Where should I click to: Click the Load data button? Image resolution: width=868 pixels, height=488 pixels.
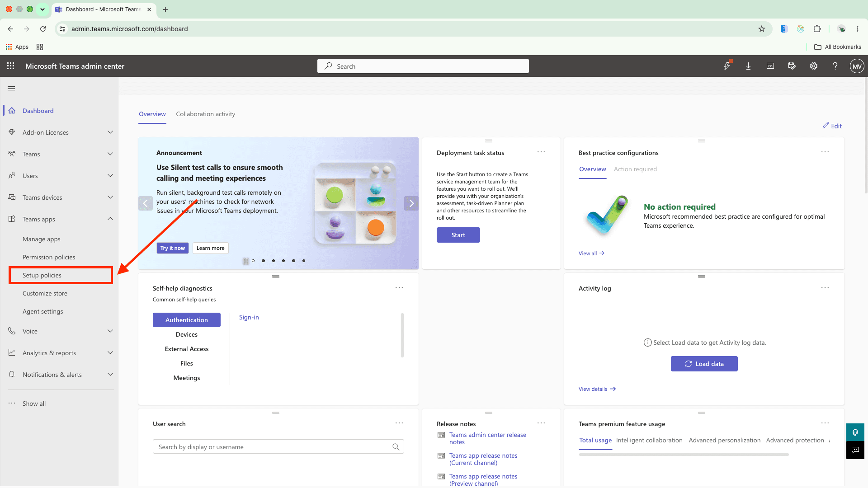pyautogui.click(x=704, y=364)
